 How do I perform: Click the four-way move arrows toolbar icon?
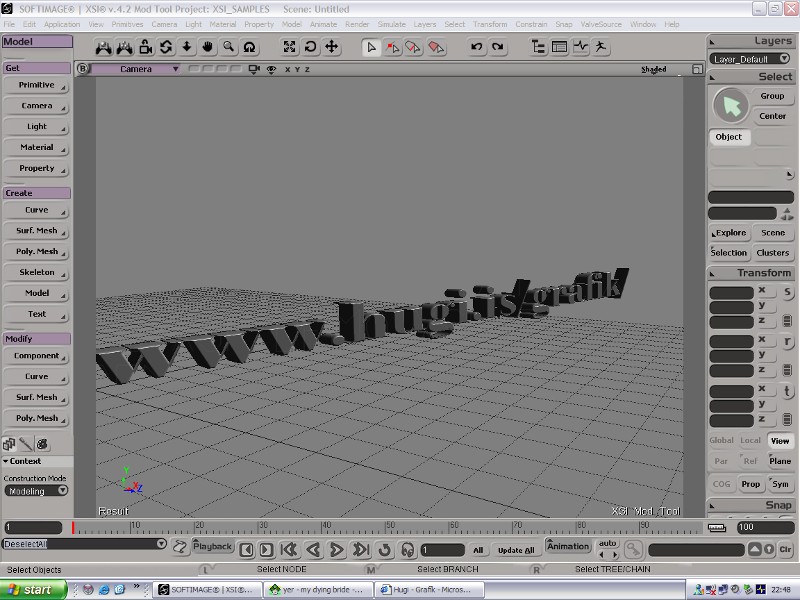[x=332, y=47]
